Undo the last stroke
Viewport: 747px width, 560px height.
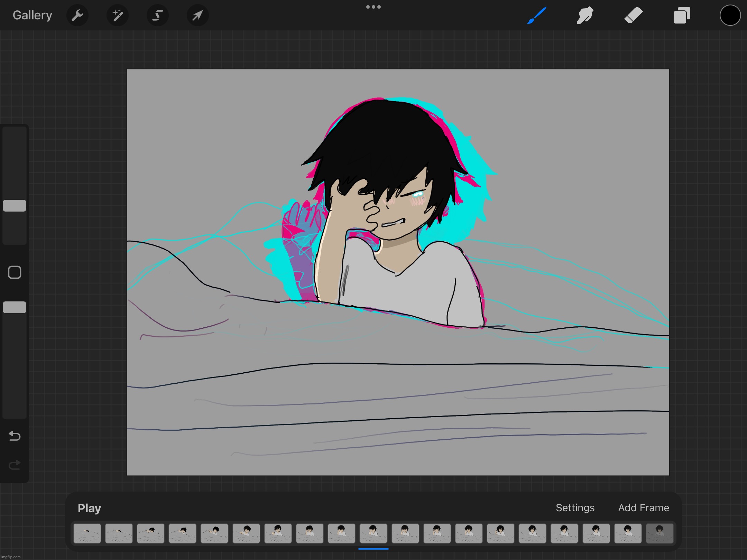14,436
